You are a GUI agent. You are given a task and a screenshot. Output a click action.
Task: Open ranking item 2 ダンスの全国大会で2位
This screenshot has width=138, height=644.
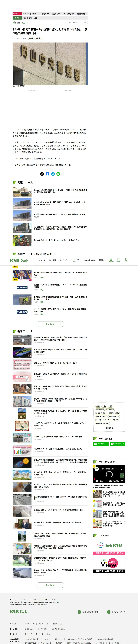(x=109, y=494)
